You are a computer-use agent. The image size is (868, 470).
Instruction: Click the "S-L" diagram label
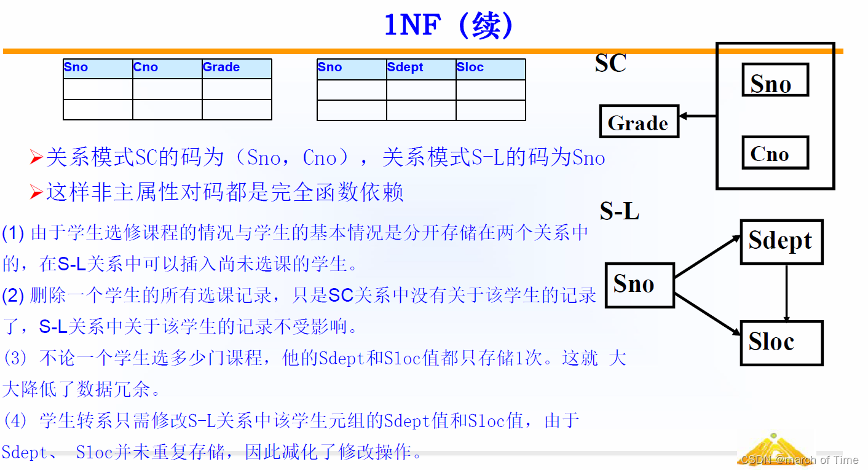click(x=619, y=211)
